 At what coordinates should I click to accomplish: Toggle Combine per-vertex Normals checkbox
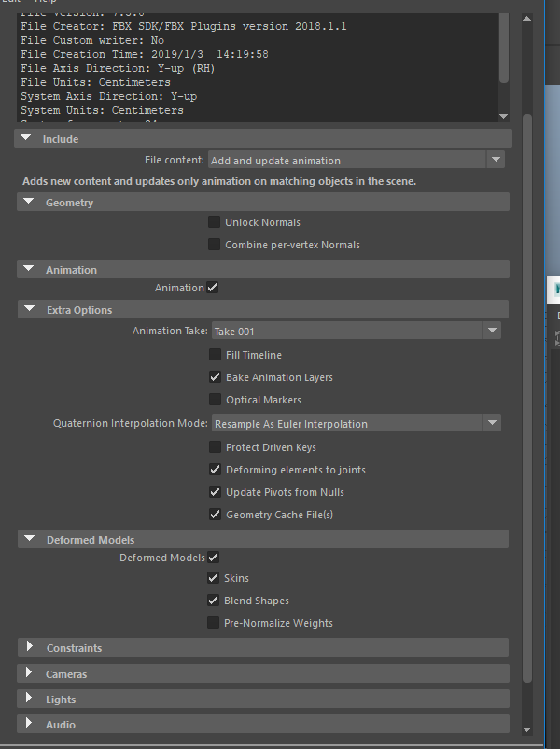(214, 245)
